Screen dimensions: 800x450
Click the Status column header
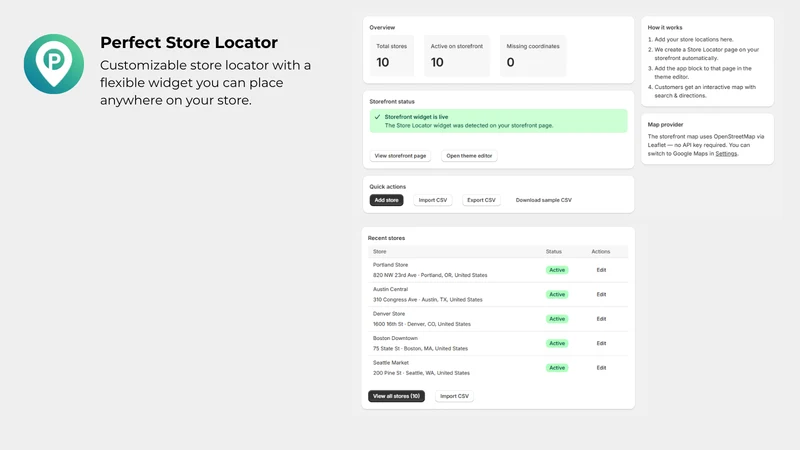pyautogui.click(x=554, y=252)
